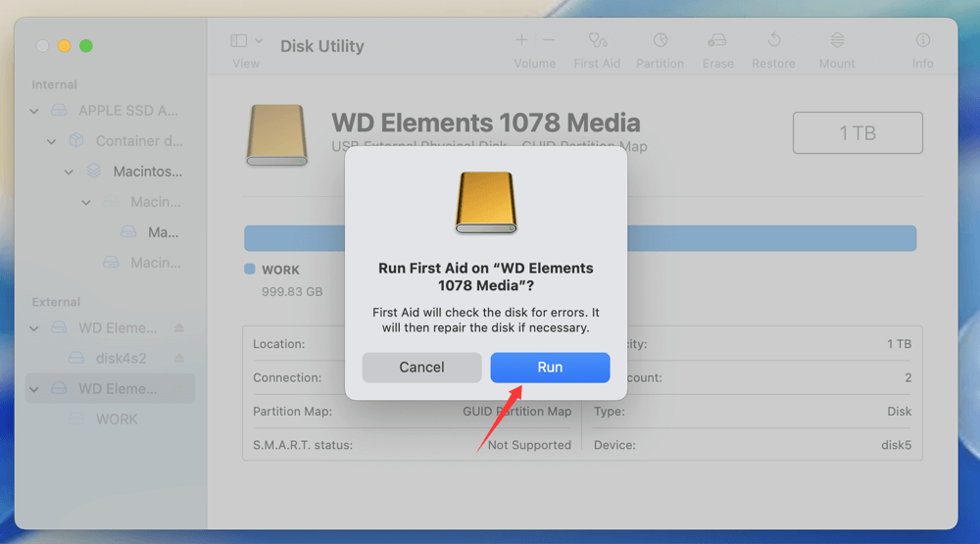This screenshot has width=980, height=544.
Task: Click the 999.83 GB size text
Action: pos(292,292)
